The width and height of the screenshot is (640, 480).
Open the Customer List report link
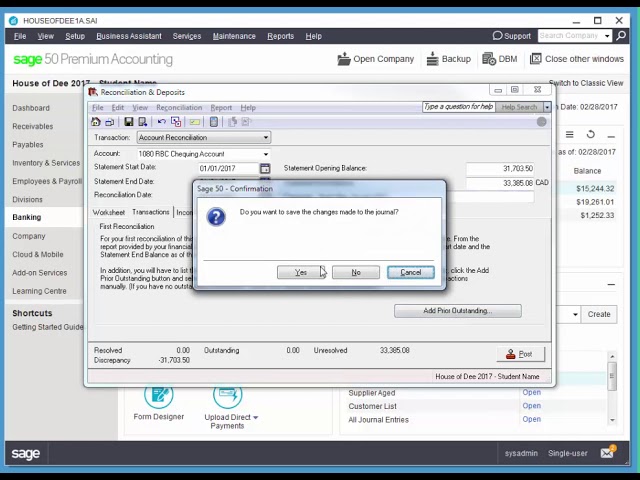[531, 406]
